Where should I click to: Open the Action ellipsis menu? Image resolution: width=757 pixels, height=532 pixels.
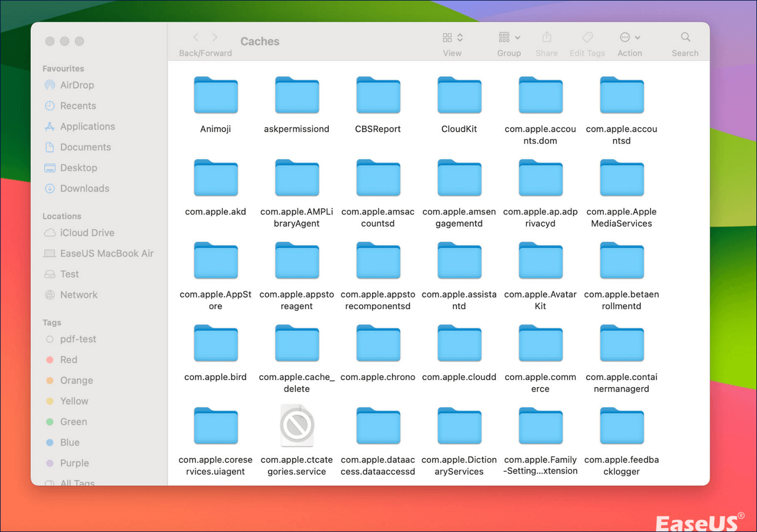629,38
